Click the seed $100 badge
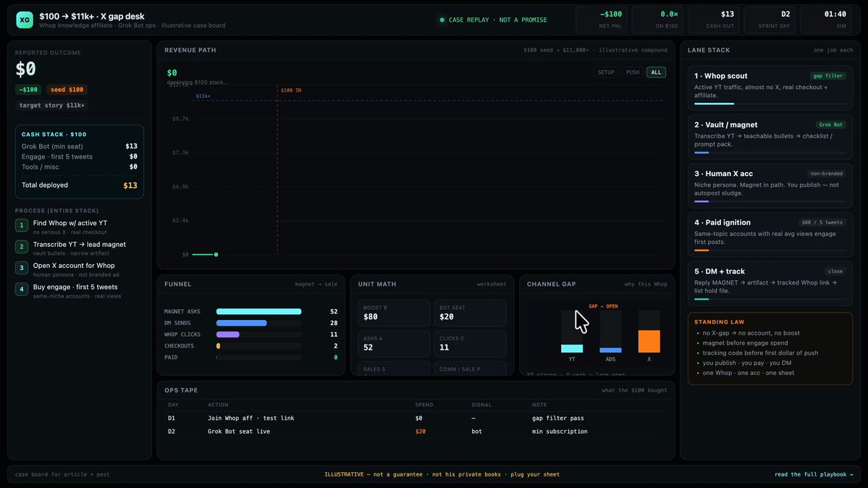This screenshot has height=488, width=868. [x=67, y=90]
